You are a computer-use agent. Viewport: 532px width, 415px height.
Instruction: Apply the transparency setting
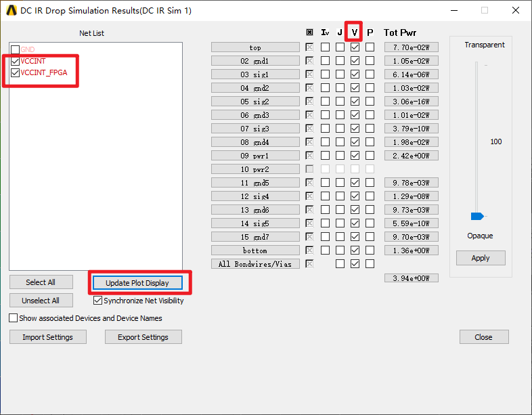coord(481,258)
